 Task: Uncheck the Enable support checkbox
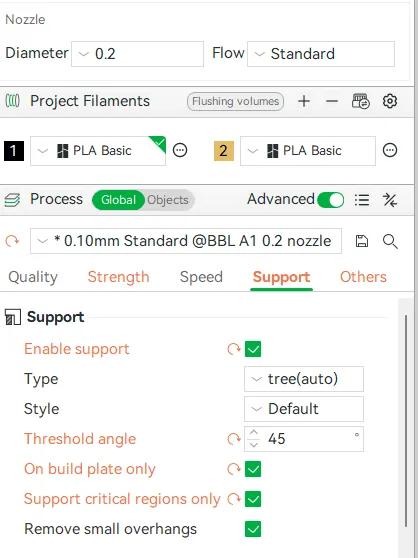(253, 349)
